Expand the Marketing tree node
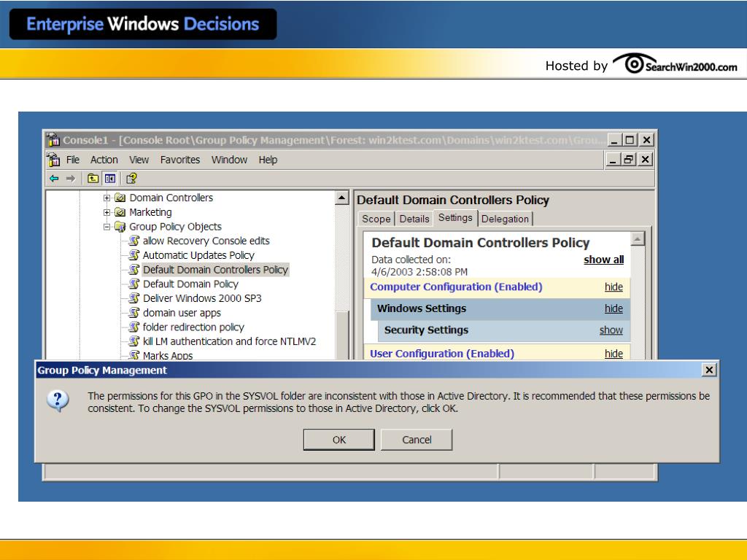This screenshot has height=560, width=747. (x=107, y=212)
